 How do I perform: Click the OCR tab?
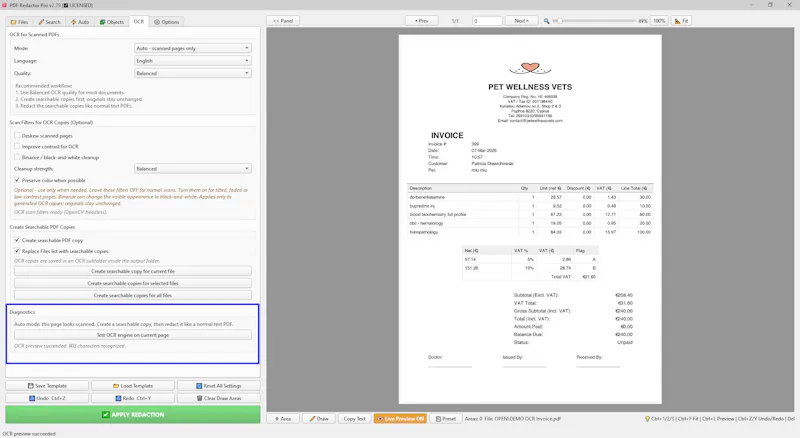139,21
